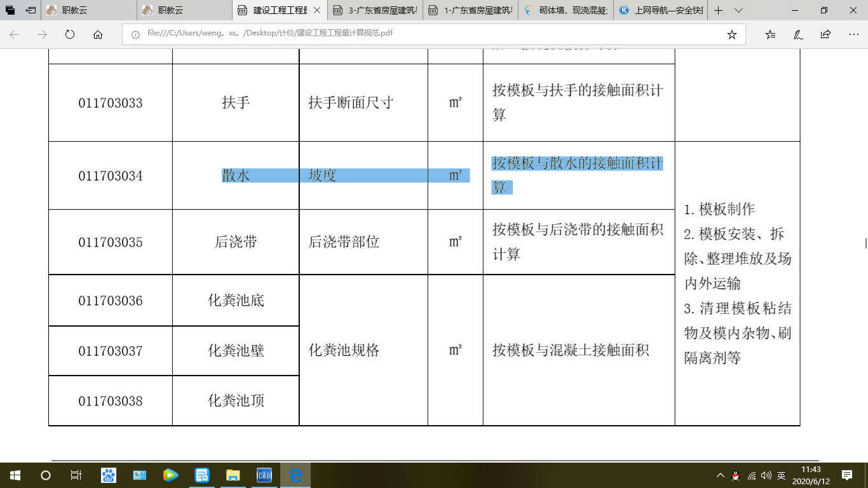Open the green play video app on taskbar
868x488 pixels.
pyautogui.click(x=171, y=475)
